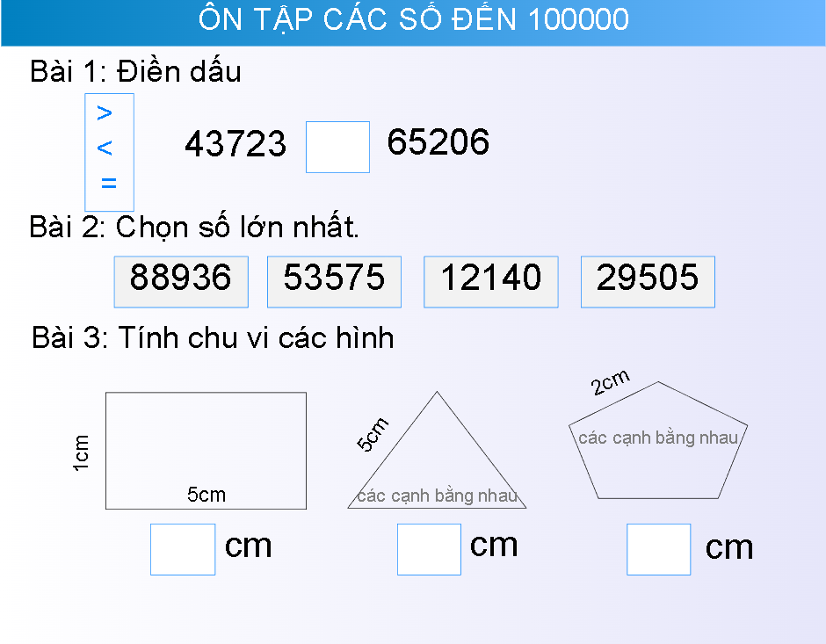The height and width of the screenshot is (644, 826).
Task: Click the rectangle shape in Bài 3
Action: tap(206, 448)
